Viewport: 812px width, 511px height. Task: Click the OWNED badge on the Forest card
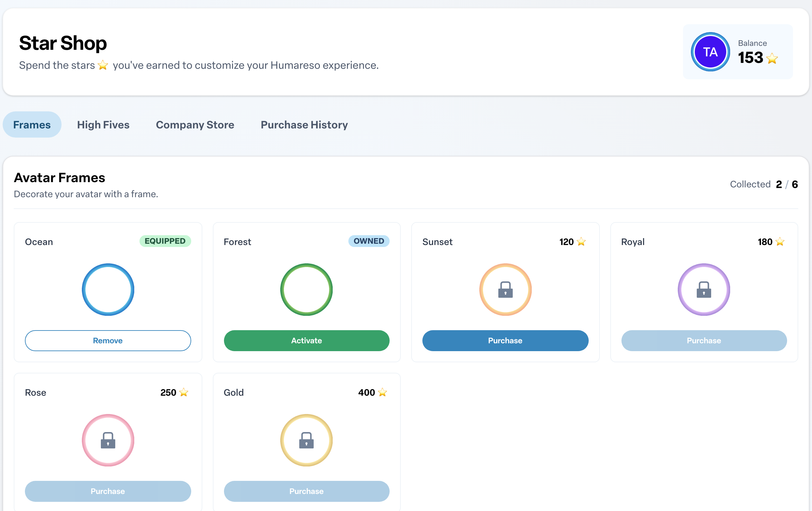[369, 241]
